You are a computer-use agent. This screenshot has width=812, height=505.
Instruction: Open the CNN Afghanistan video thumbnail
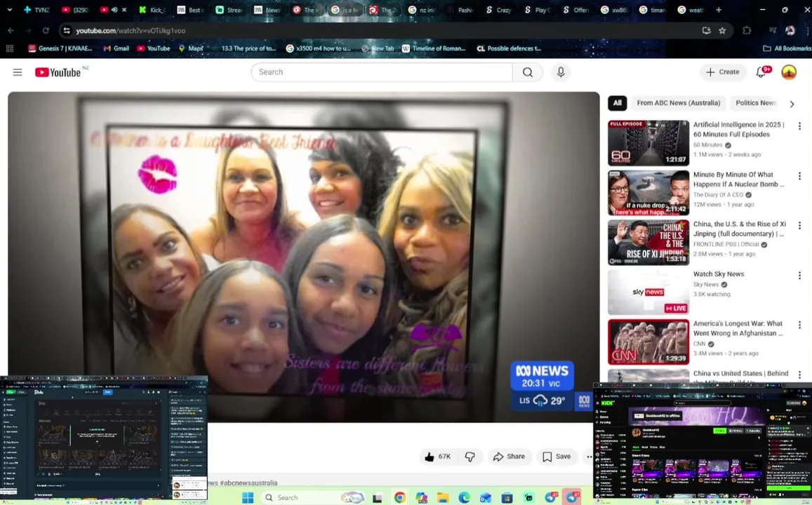pos(648,342)
